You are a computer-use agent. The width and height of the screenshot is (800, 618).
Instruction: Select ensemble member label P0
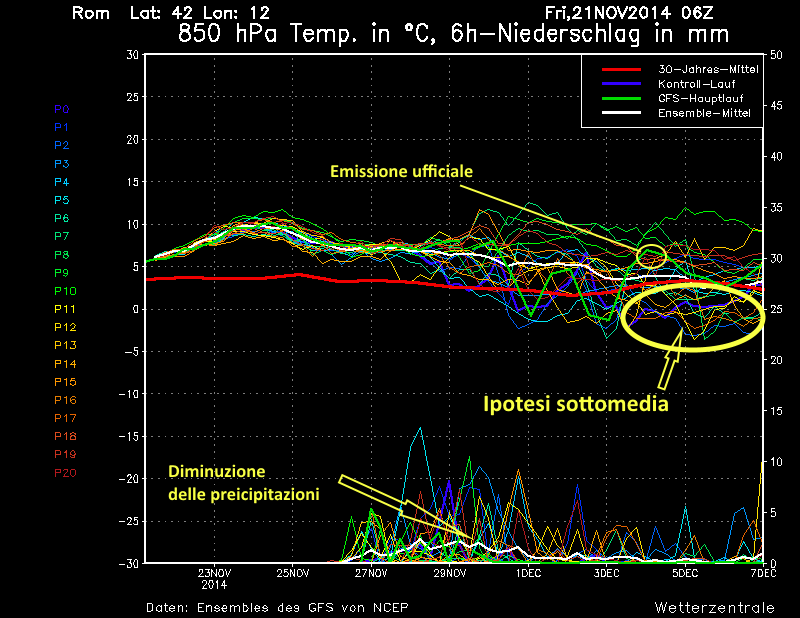(62, 109)
